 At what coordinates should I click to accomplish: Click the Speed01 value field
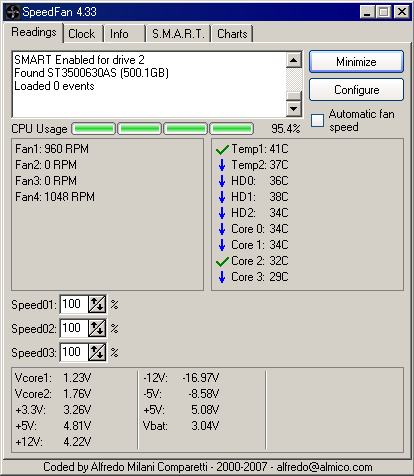coord(74,304)
